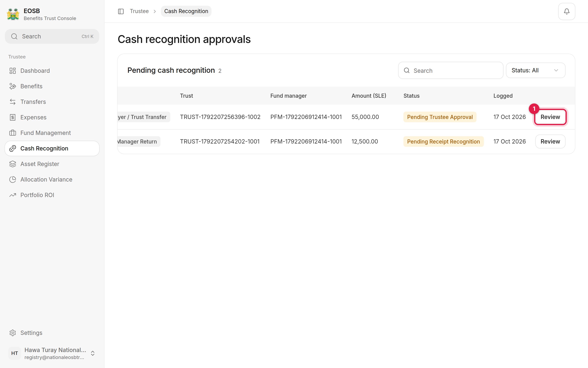
Task: Click the Manager Return type tag
Action: click(x=139, y=141)
